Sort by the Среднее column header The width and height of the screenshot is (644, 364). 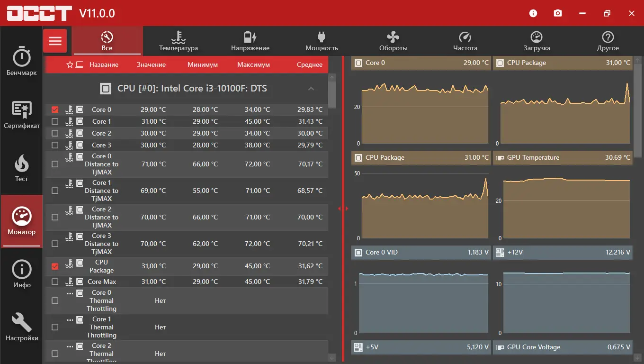[x=310, y=64]
